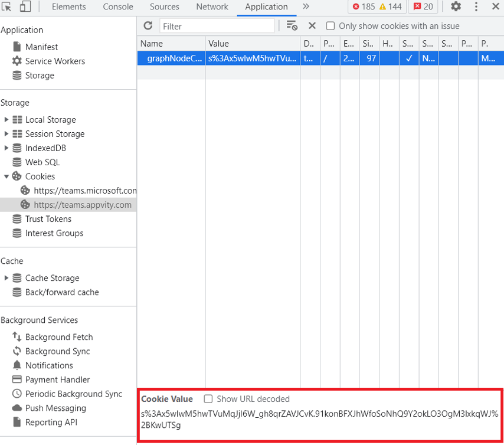Open the Console tab

coord(118,7)
